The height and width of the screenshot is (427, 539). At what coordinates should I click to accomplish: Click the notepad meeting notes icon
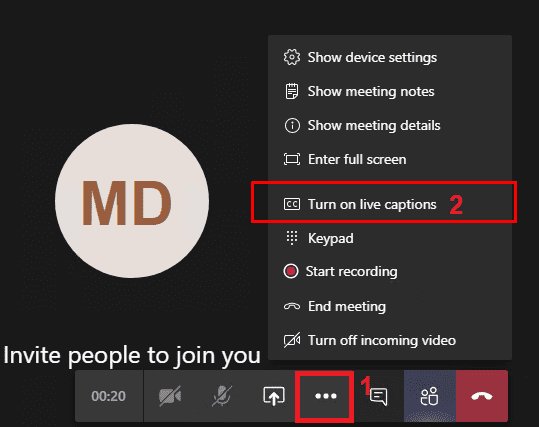coord(292,91)
